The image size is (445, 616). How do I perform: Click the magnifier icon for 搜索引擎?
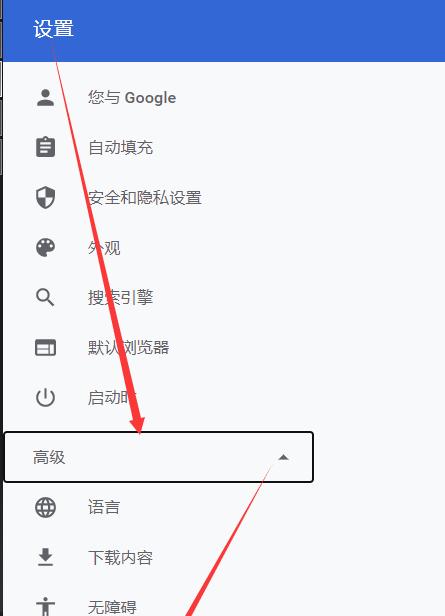click(x=46, y=297)
